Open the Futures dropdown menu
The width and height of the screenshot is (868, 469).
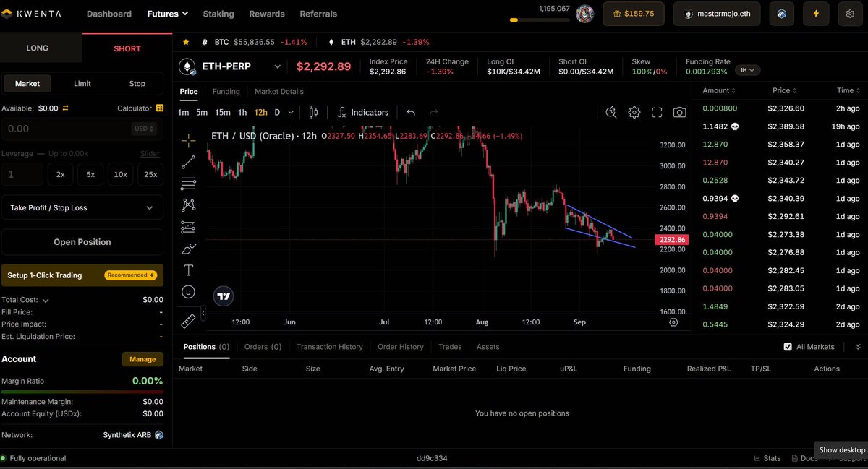click(x=167, y=14)
